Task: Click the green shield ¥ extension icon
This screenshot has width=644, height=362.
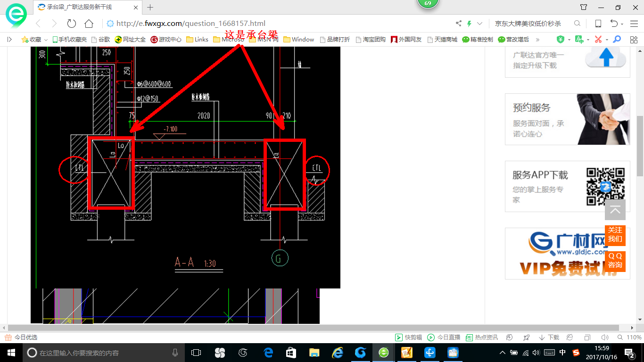Action: coord(561,40)
